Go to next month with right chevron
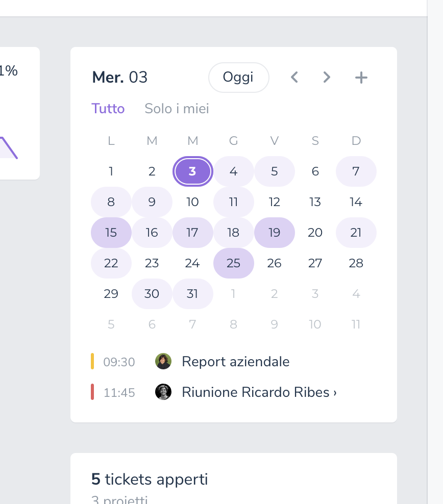This screenshot has height=504, width=443. click(327, 78)
